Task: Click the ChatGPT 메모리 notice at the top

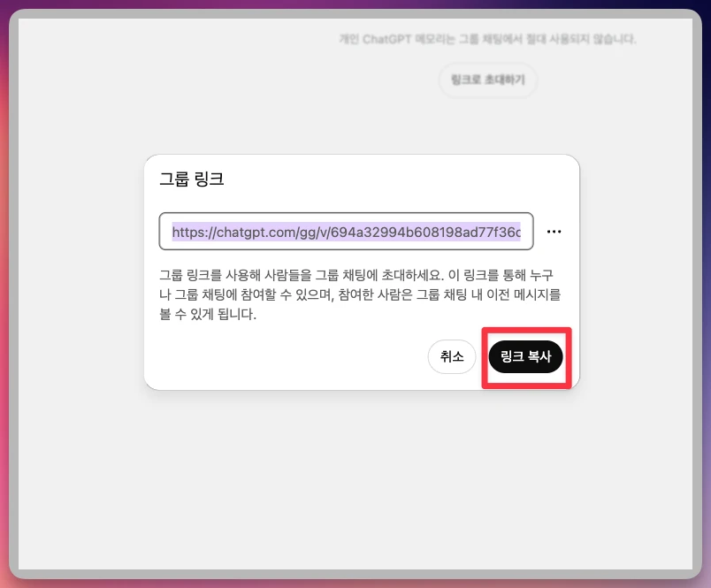Action: [487, 40]
